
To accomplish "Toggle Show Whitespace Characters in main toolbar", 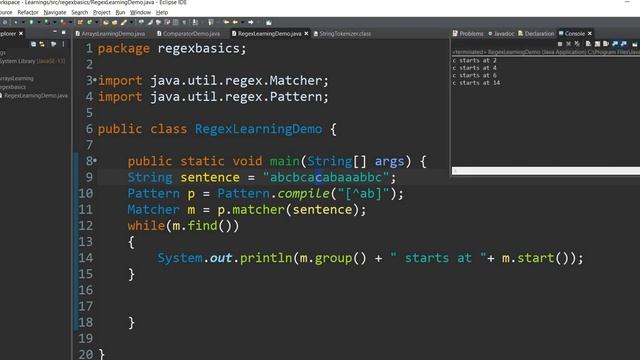I will click(184, 22).
